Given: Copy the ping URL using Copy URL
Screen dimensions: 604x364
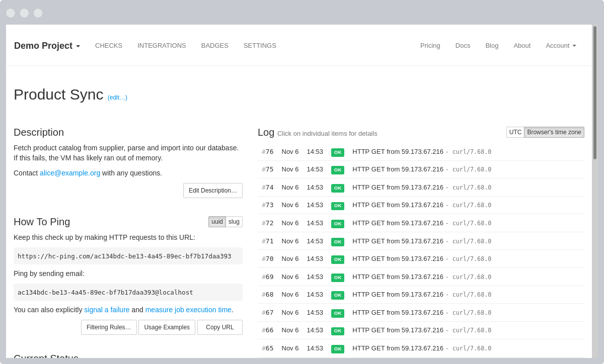Looking at the screenshot, I should 220,327.
